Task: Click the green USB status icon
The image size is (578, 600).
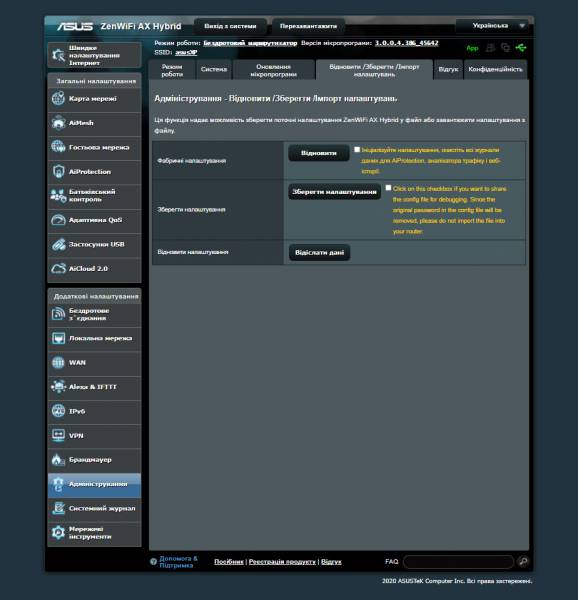Action: (x=521, y=48)
